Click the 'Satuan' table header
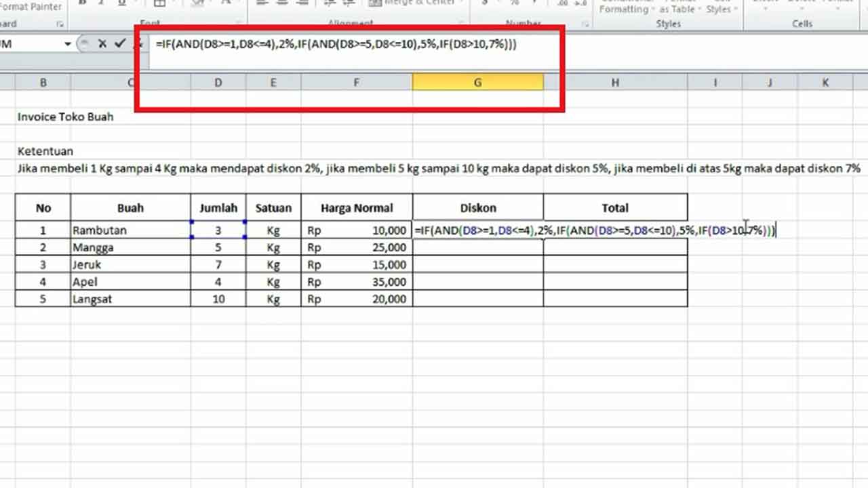Screen dimensions: 868x488 click(x=273, y=208)
